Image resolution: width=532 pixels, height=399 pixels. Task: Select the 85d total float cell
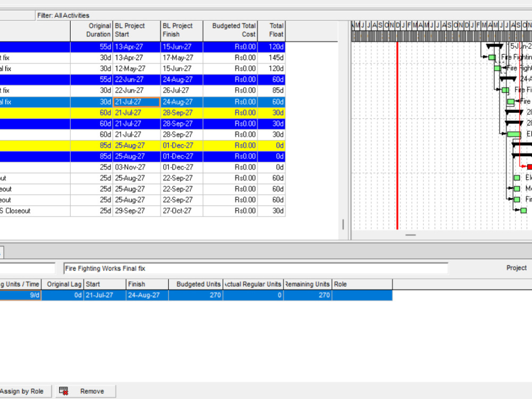coord(271,90)
